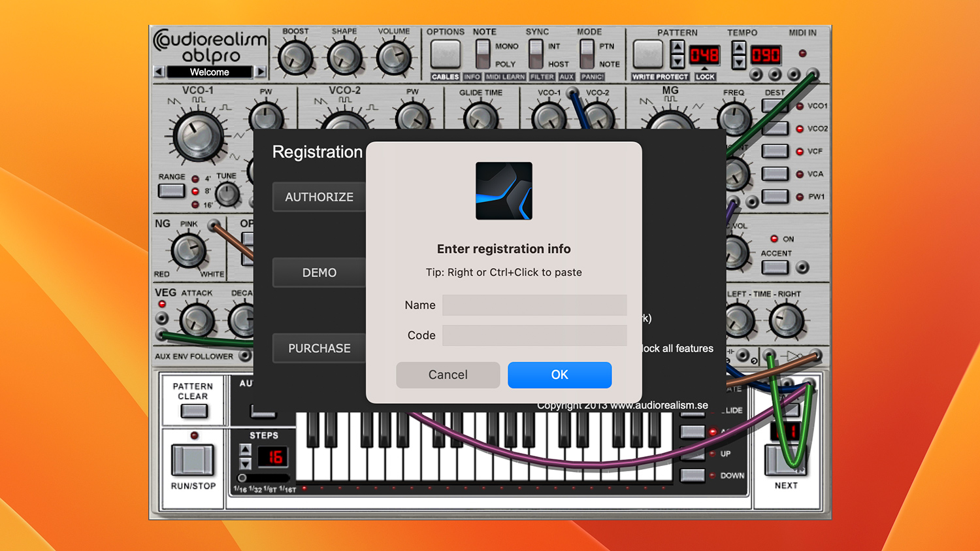This screenshot has width=980, height=551.
Task: Click the large PATTERN select button
Action: coord(648,54)
